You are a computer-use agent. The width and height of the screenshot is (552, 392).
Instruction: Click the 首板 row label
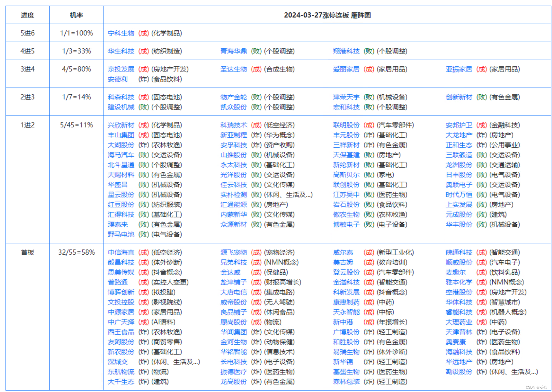[x=27, y=252]
